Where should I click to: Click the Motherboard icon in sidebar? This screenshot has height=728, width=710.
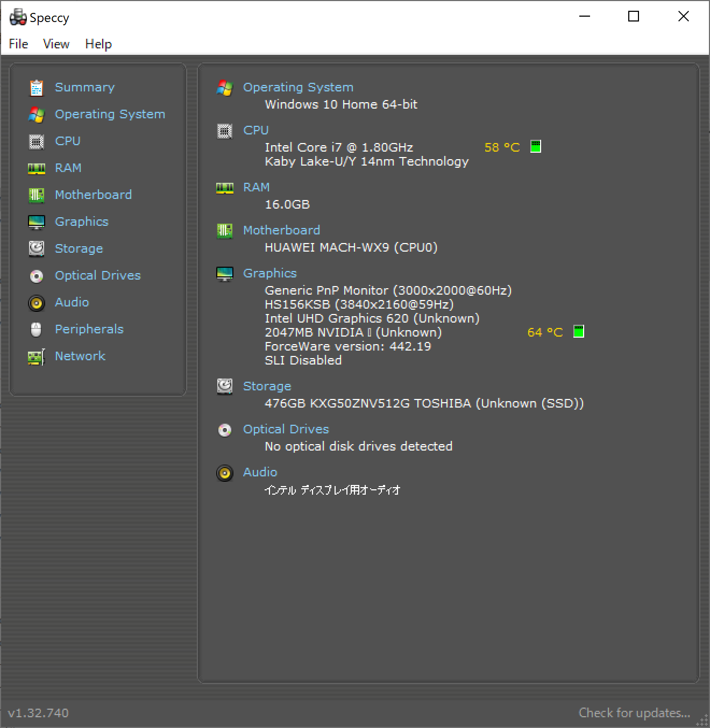[36, 195]
